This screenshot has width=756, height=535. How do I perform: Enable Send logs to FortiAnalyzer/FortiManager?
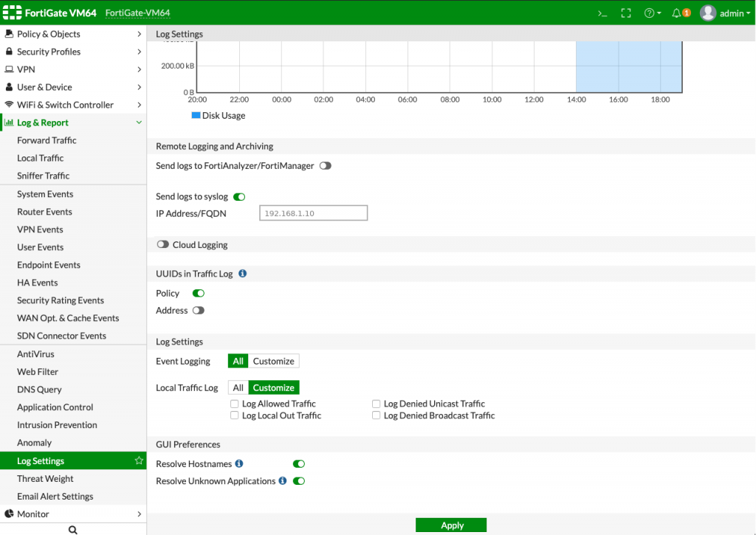pyautogui.click(x=326, y=166)
